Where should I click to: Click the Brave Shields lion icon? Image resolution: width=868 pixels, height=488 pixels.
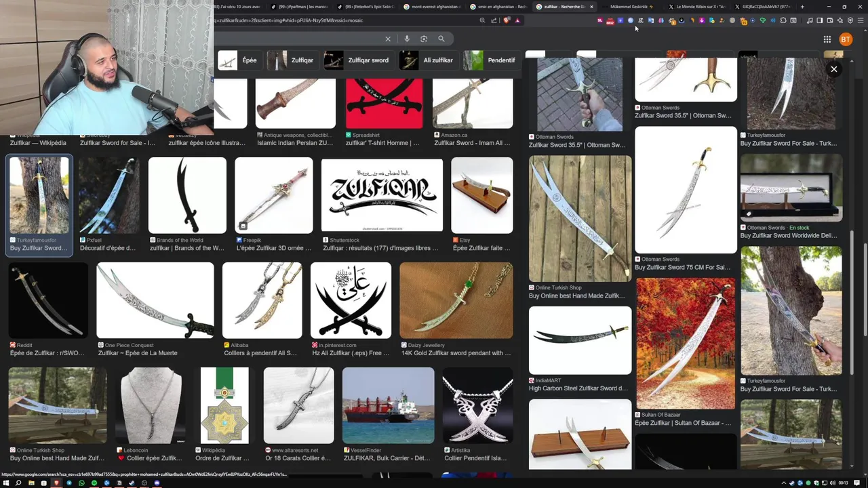click(x=506, y=20)
